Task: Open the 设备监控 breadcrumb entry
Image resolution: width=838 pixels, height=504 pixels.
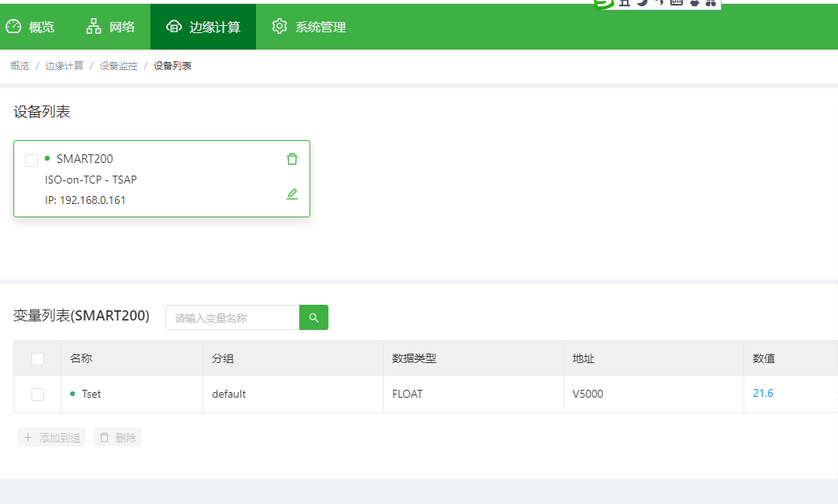Action: point(117,65)
